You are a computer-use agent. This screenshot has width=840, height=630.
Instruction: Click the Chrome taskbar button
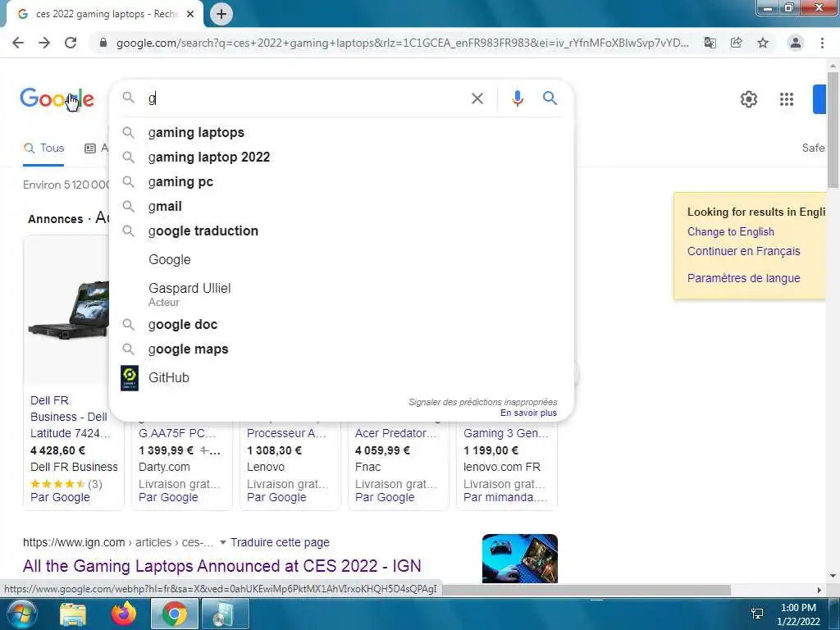(175, 614)
